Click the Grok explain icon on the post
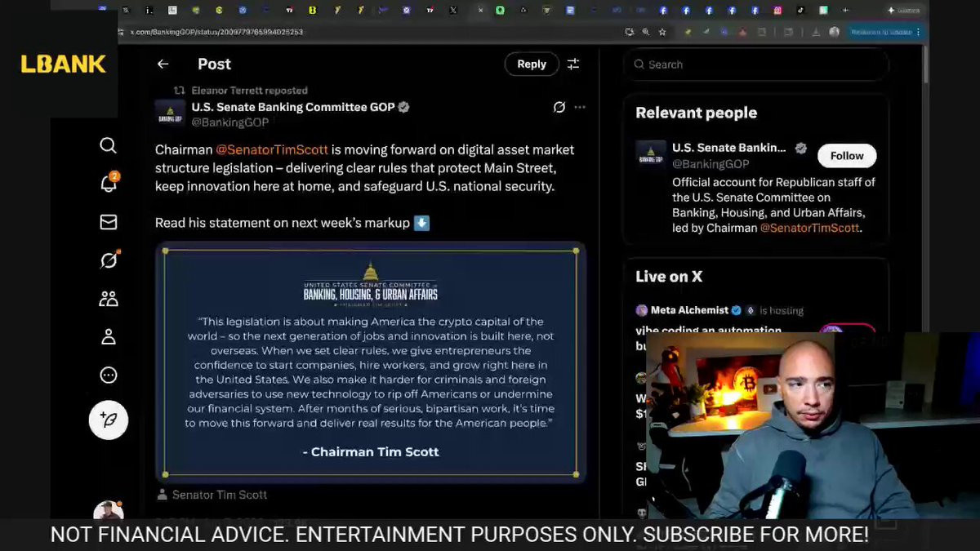The height and width of the screenshot is (551, 980). (x=559, y=107)
